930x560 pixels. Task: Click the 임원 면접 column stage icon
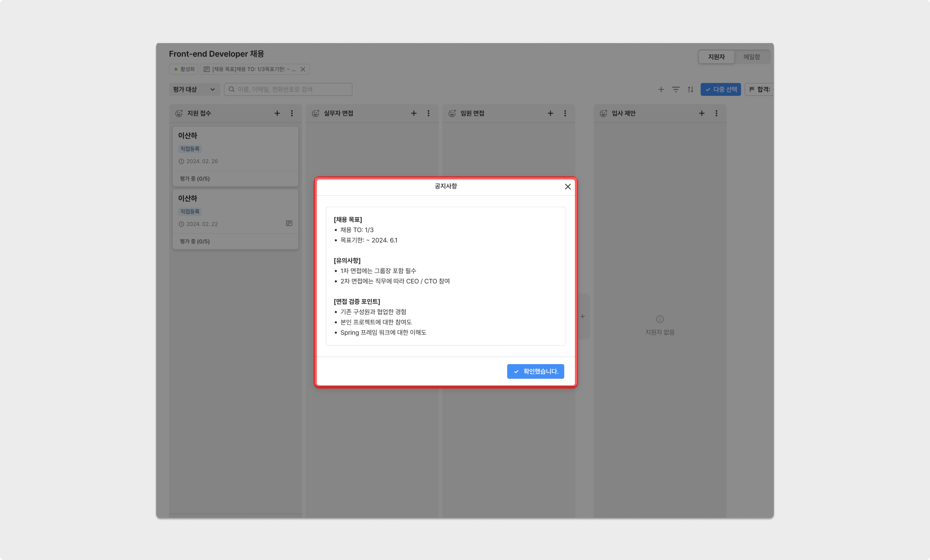tap(452, 113)
